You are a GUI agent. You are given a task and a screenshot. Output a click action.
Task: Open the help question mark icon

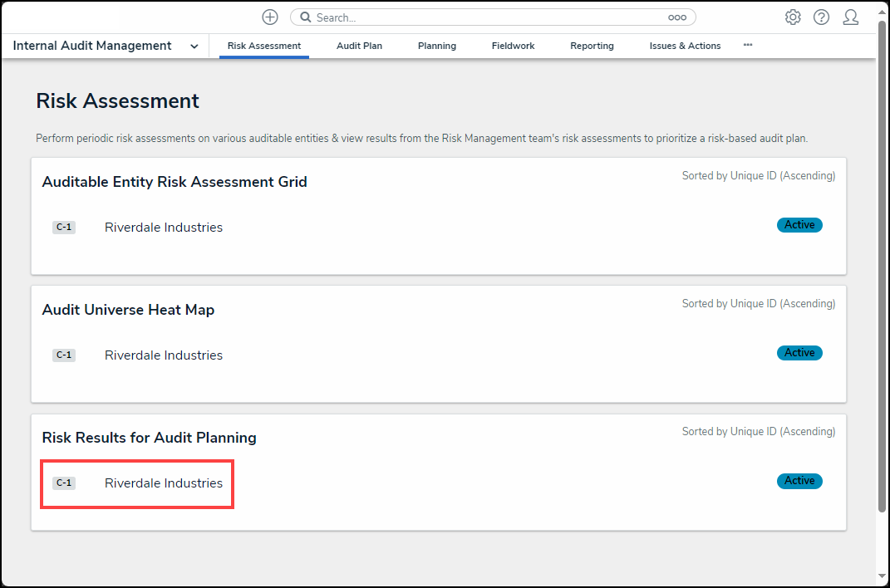pyautogui.click(x=821, y=17)
